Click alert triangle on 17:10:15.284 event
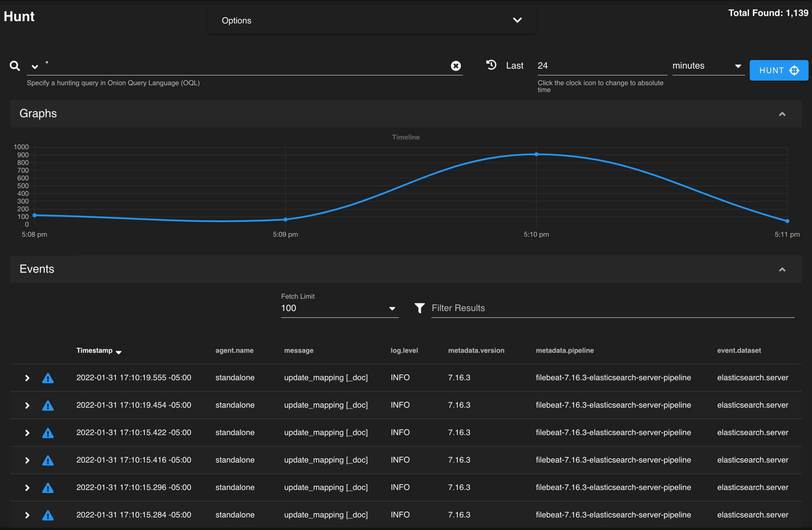Image resolution: width=812 pixels, height=530 pixels. pyautogui.click(x=48, y=515)
